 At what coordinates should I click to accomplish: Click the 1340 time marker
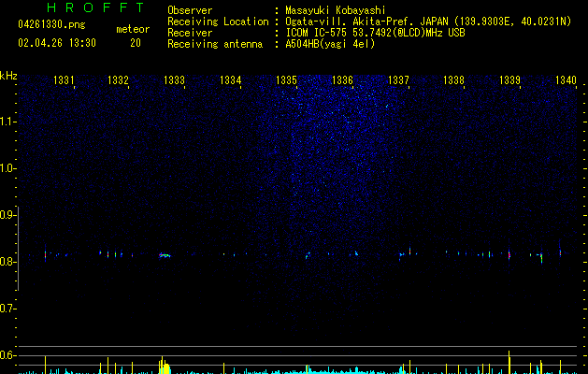coord(566,80)
